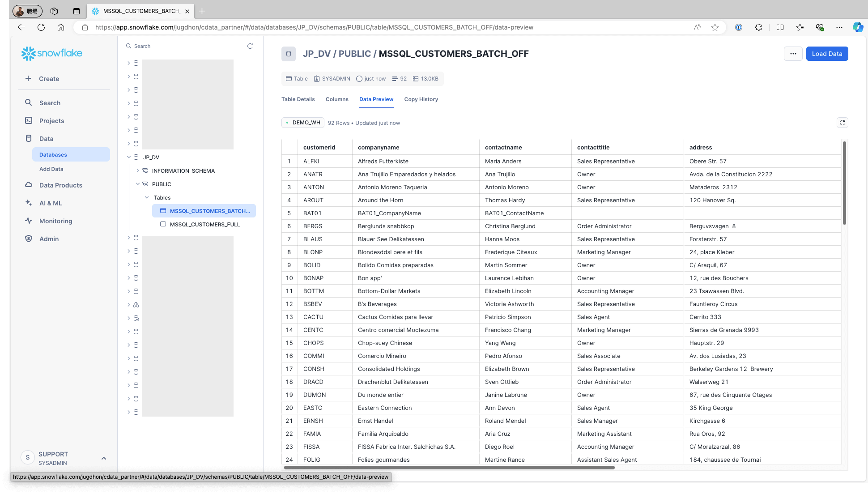Refresh the database object tree

(x=250, y=46)
